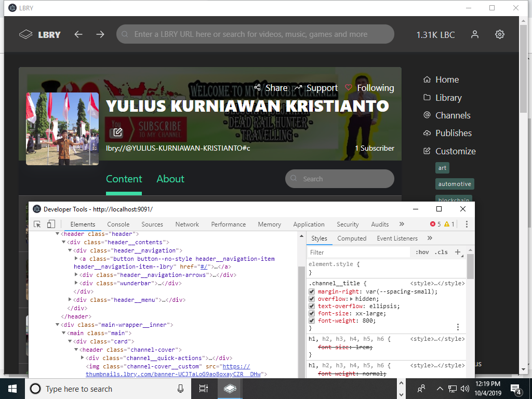
Task: Expand the wunderbar div node
Action: [x=76, y=283]
